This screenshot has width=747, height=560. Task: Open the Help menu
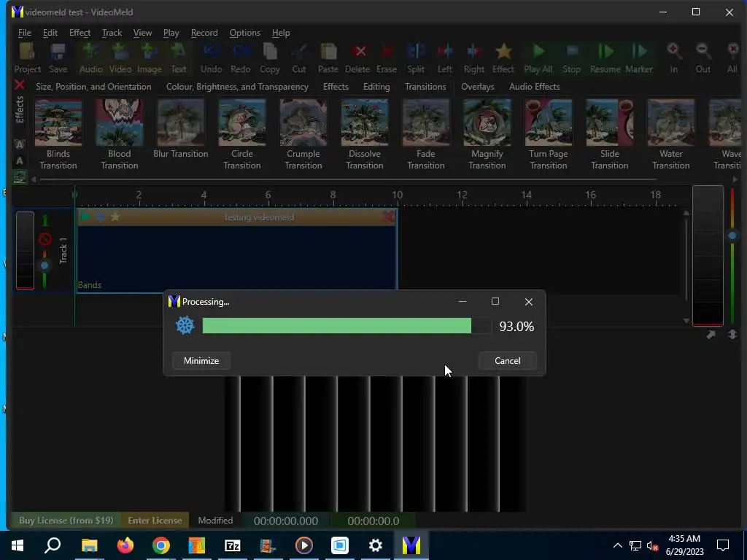[x=281, y=32]
